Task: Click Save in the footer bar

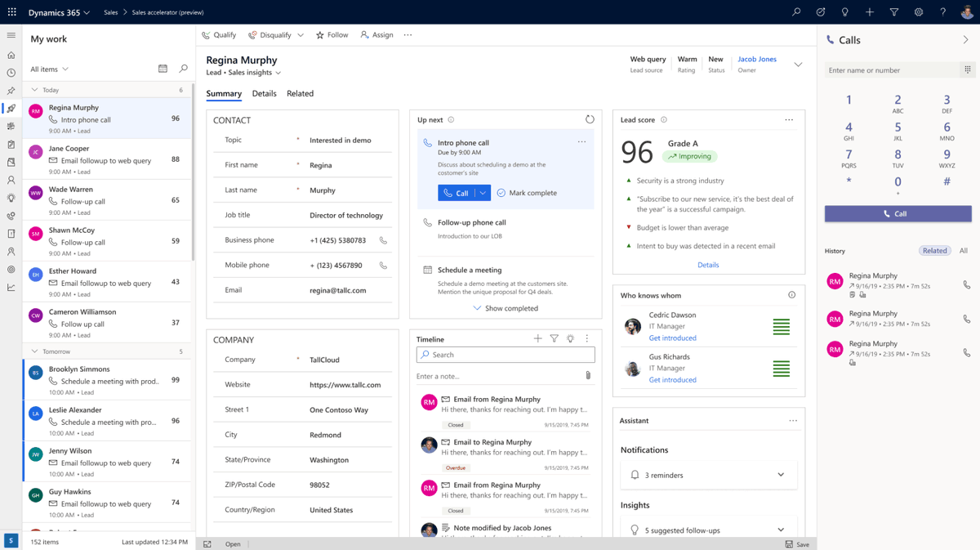Action: click(798, 544)
